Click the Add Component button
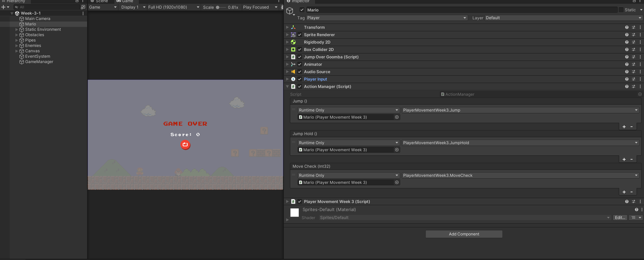Viewport: 644px width, 260px height. pyautogui.click(x=464, y=234)
